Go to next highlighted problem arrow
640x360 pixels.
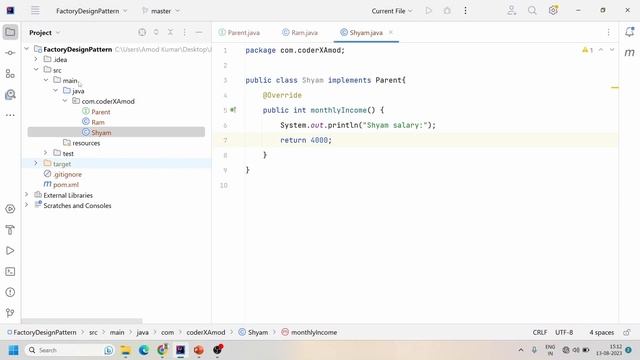point(612,50)
